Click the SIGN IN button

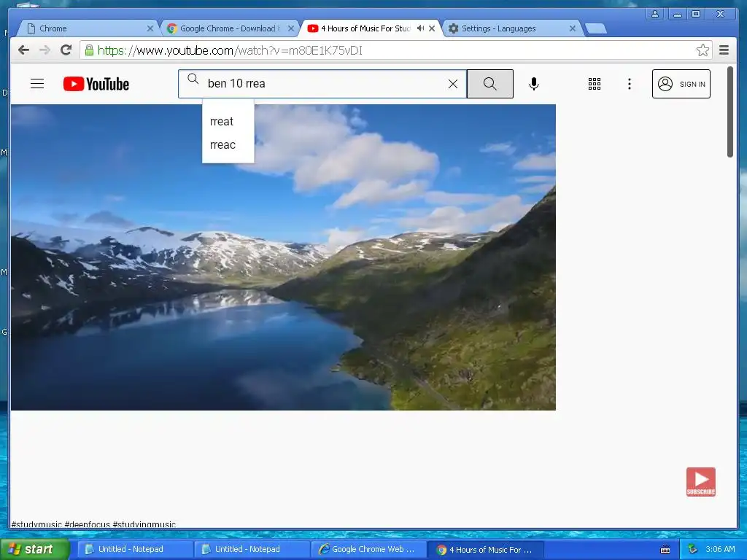pos(681,84)
